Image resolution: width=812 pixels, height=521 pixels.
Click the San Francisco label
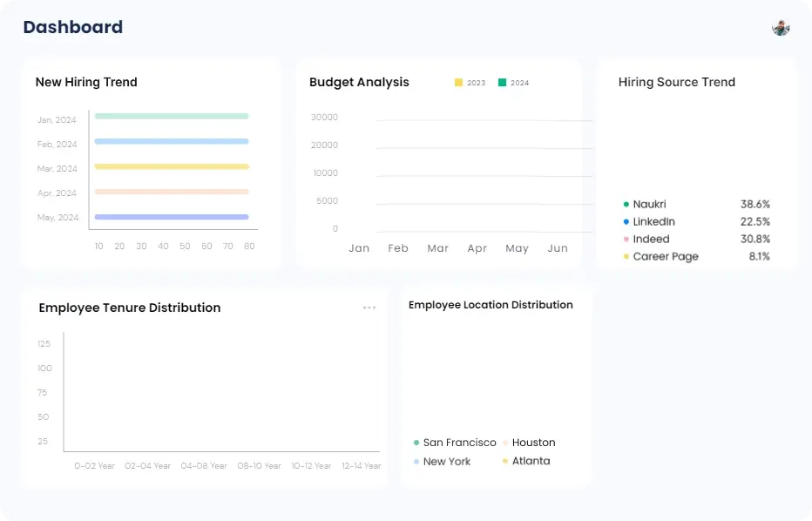[459, 443]
